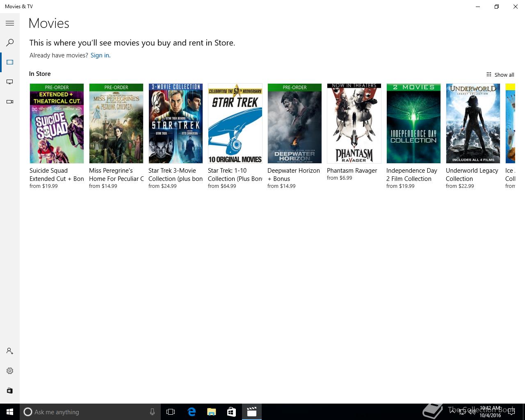
Task: Click Underworld Legacy Collection title text
Action: pos(472,175)
